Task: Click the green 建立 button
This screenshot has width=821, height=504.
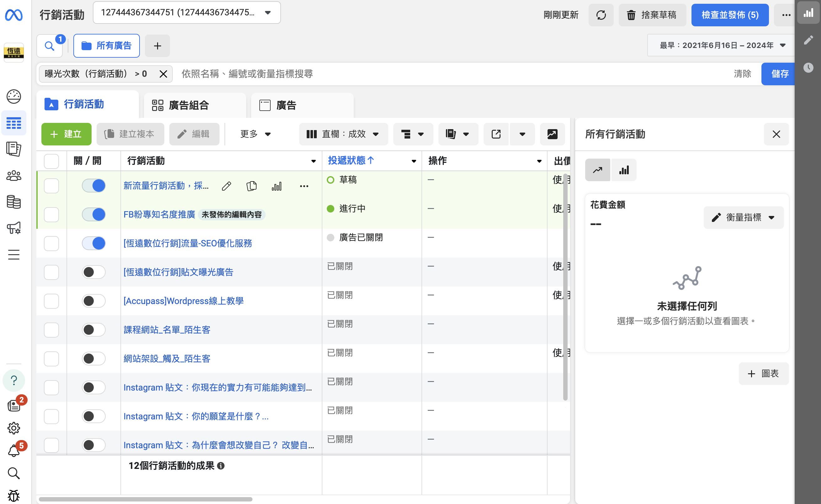Action: click(x=66, y=134)
